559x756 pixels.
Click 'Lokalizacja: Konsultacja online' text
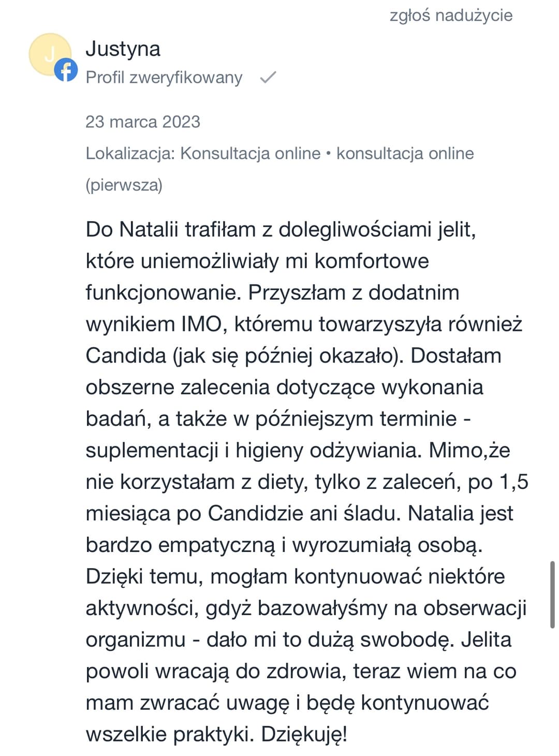coord(203,153)
